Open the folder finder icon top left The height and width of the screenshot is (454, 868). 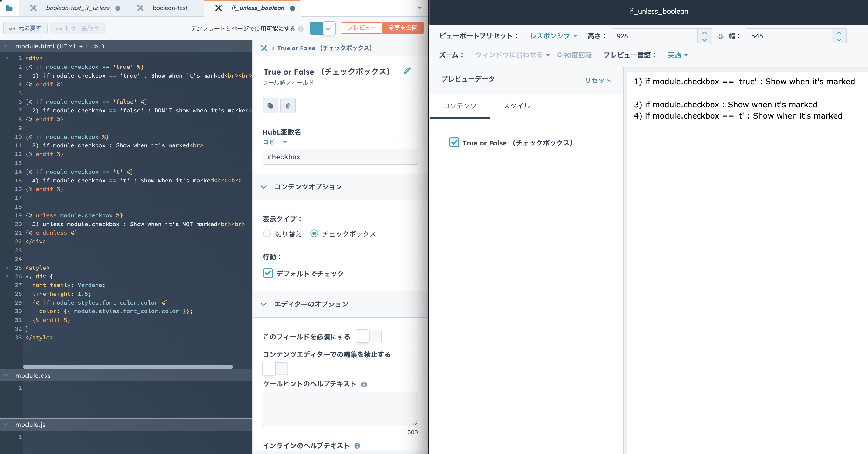9,8
